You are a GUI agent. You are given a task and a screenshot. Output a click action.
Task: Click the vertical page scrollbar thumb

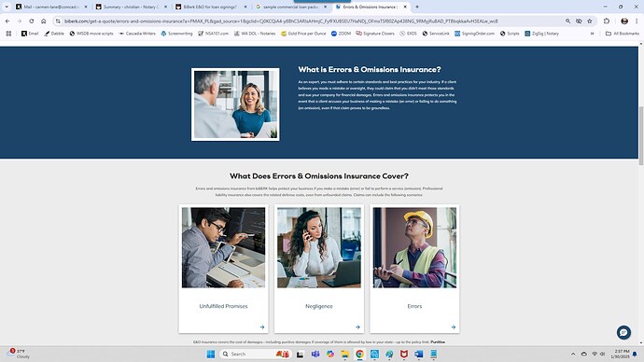pyautogui.click(x=640, y=135)
